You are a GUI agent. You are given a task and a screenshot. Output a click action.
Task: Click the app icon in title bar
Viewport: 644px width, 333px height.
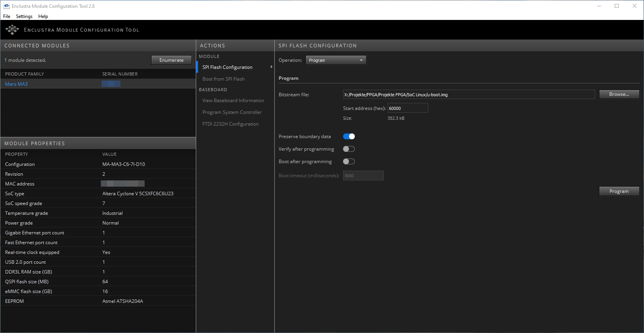click(6, 6)
